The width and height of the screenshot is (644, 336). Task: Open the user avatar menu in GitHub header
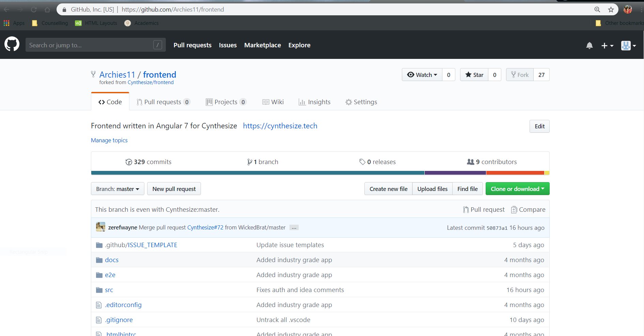point(628,45)
